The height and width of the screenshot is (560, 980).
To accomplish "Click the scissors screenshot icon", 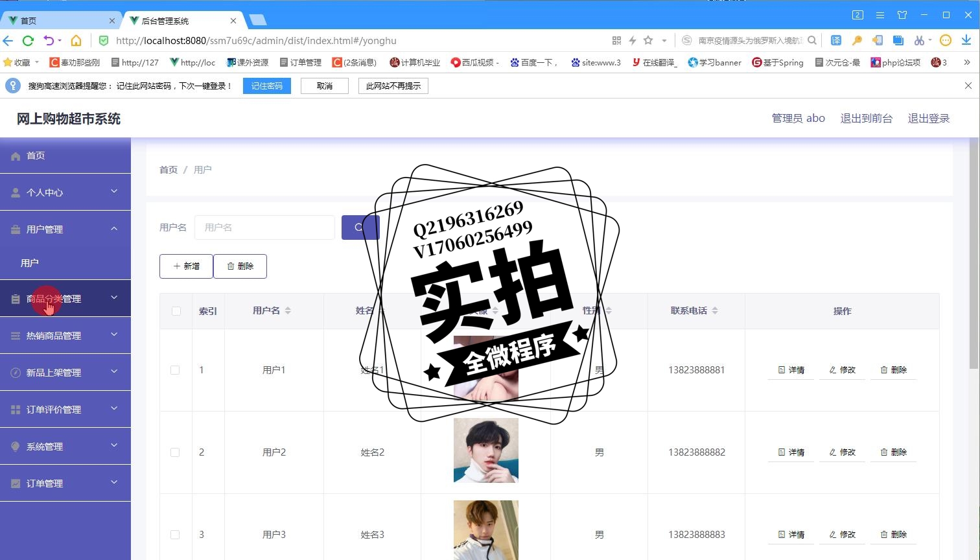I will click(x=918, y=40).
